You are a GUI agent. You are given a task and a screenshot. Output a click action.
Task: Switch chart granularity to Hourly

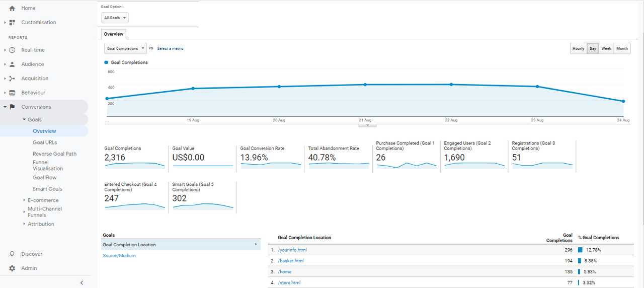[x=578, y=49]
